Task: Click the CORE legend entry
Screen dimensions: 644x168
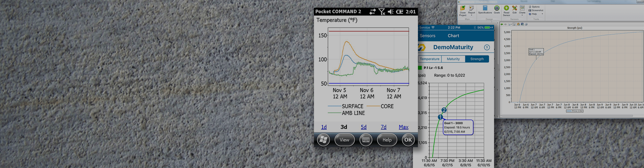Action: pyautogui.click(x=380, y=106)
